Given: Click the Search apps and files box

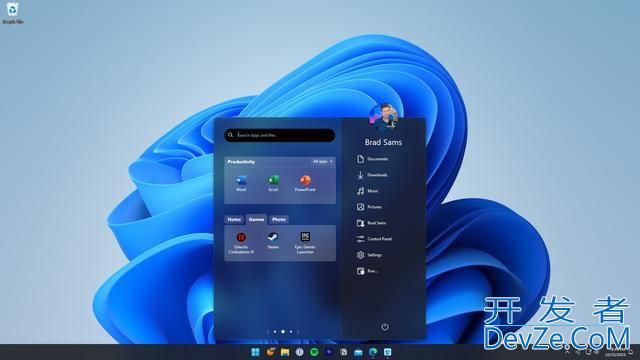Looking at the screenshot, I should coord(280,135).
